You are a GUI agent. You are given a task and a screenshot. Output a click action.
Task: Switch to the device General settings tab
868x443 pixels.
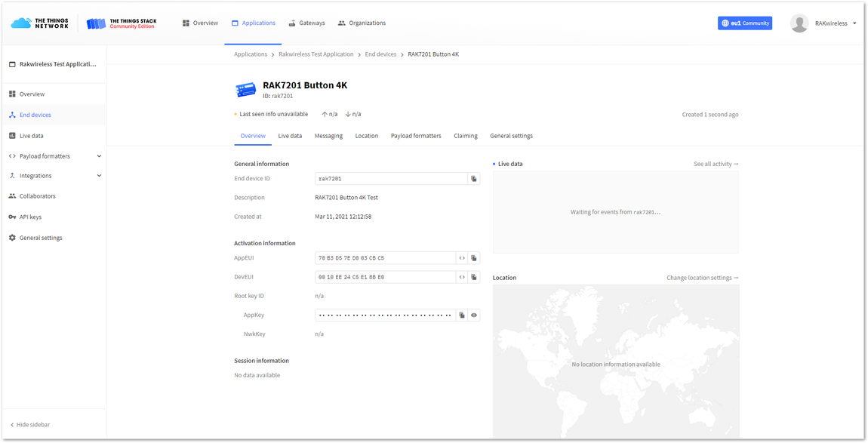pos(512,136)
